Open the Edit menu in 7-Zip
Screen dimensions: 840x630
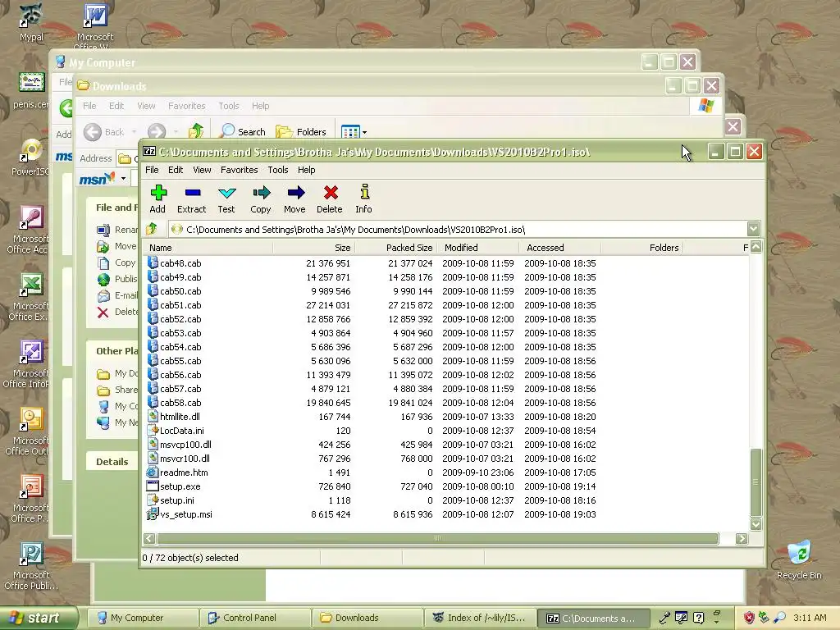click(176, 170)
